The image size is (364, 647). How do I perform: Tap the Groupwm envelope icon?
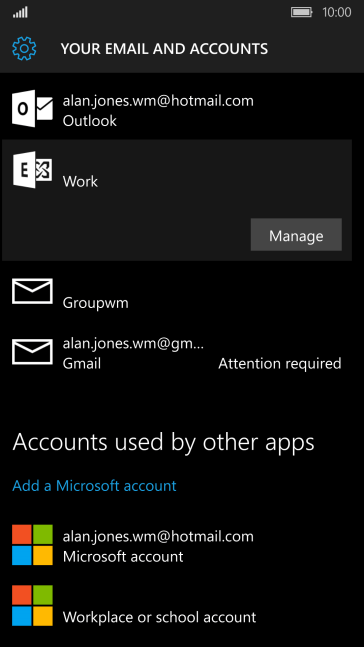pyautogui.click(x=32, y=291)
